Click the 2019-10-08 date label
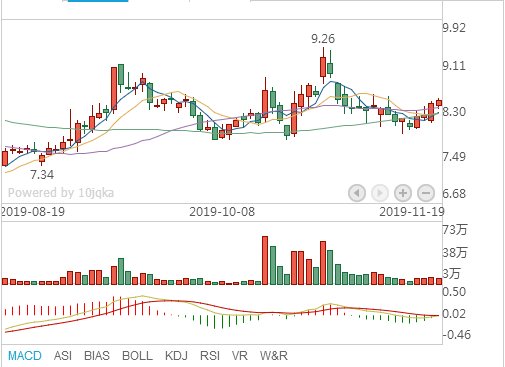Image resolution: width=505 pixels, height=367 pixels. (222, 211)
